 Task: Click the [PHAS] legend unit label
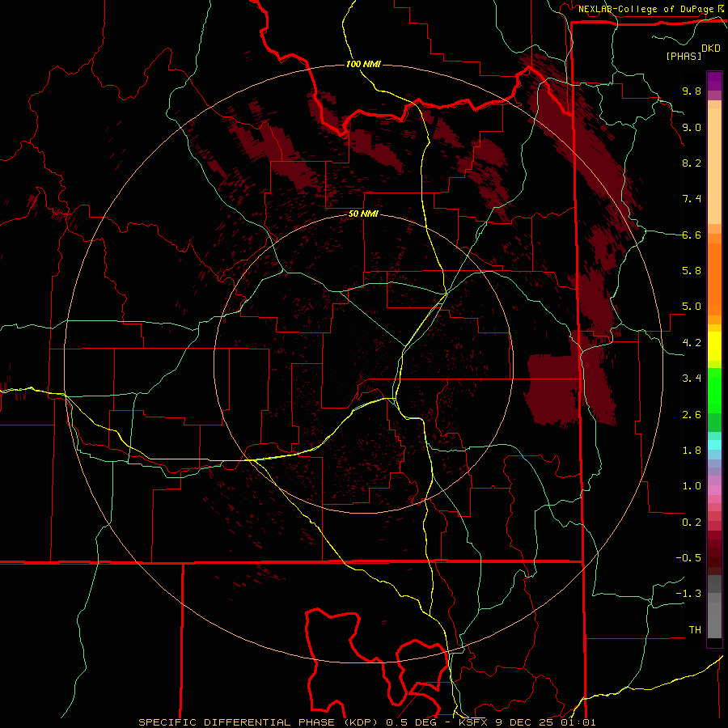684,56
